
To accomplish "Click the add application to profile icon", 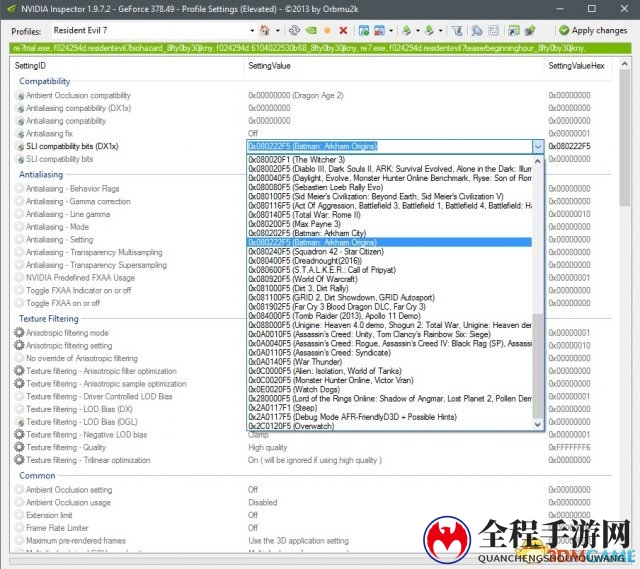I will point(363,30).
